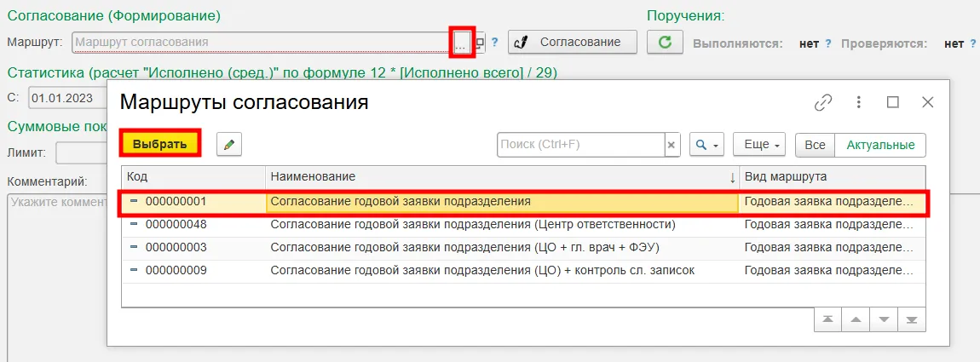This screenshot has width=980, height=362.
Task: Maximize the Маршруты согласования dialog
Action: (x=893, y=102)
